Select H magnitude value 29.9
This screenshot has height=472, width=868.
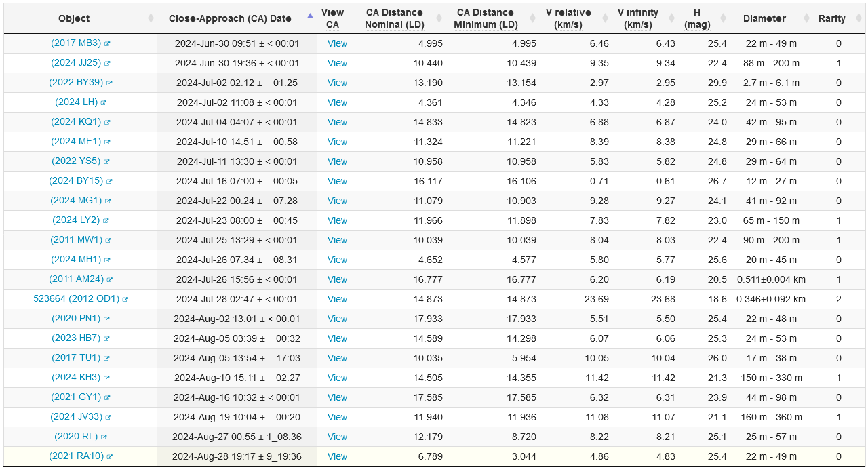tap(717, 83)
